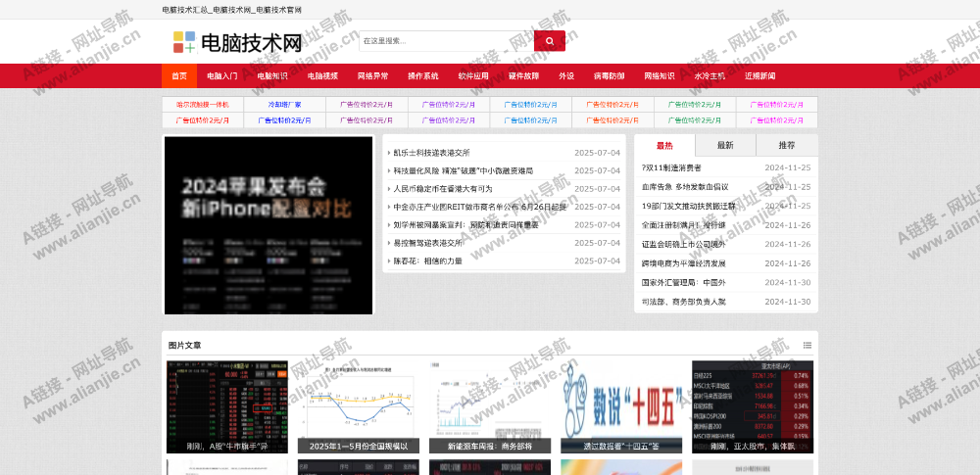Click the 哈尔滨触摸一体机 ad link

(203, 105)
